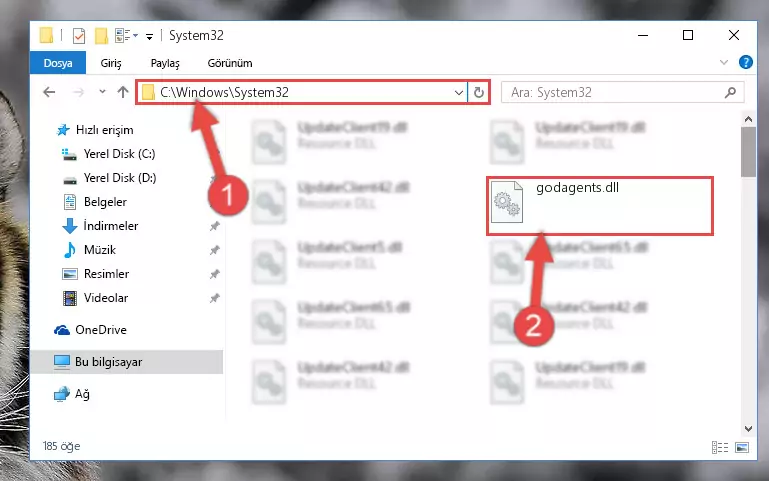Viewport: 769px width, 481px height.
Task: Expand the address bar history dropdown
Action: 459,92
